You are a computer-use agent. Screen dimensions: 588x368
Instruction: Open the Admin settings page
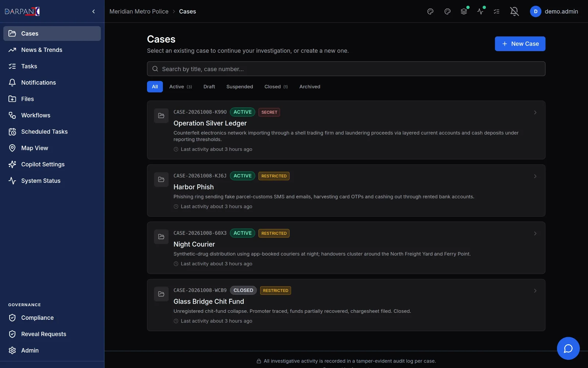[x=52, y=350]
